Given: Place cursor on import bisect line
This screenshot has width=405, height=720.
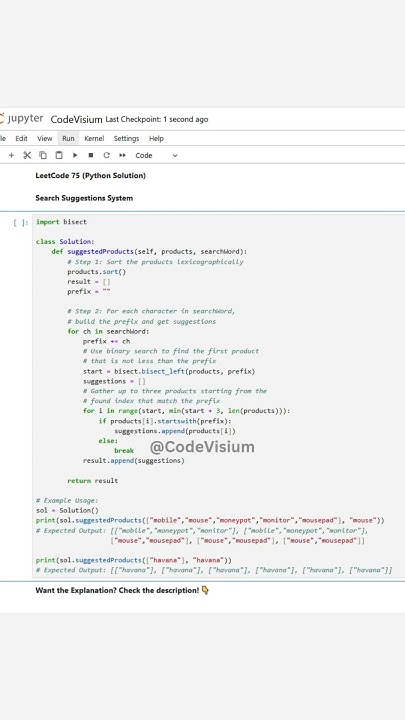Looking at the screenshot, I should 61,222.
